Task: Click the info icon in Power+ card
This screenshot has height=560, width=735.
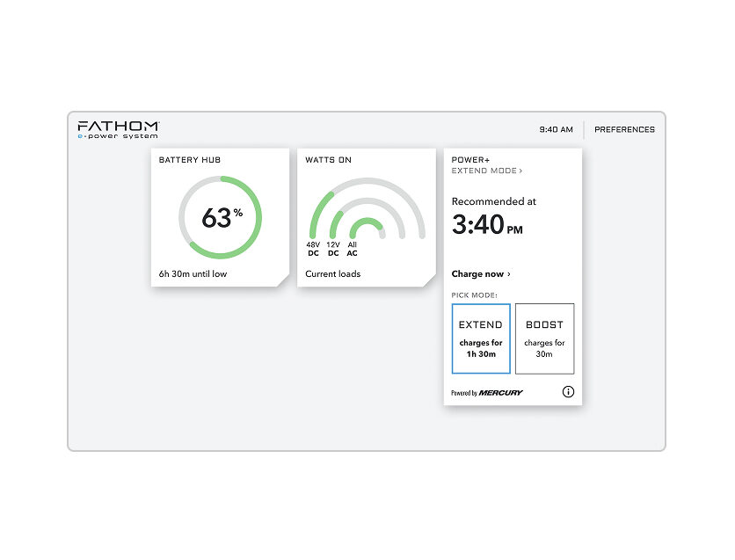Action: pos(568,392)
